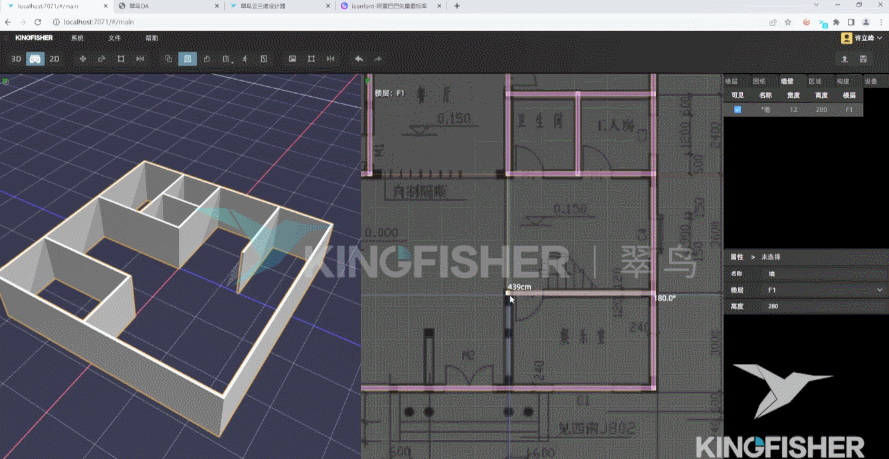Click the 180.0° angle label
Image resolution: width=889 pixels, height=459 pixels.
(665, 298)
